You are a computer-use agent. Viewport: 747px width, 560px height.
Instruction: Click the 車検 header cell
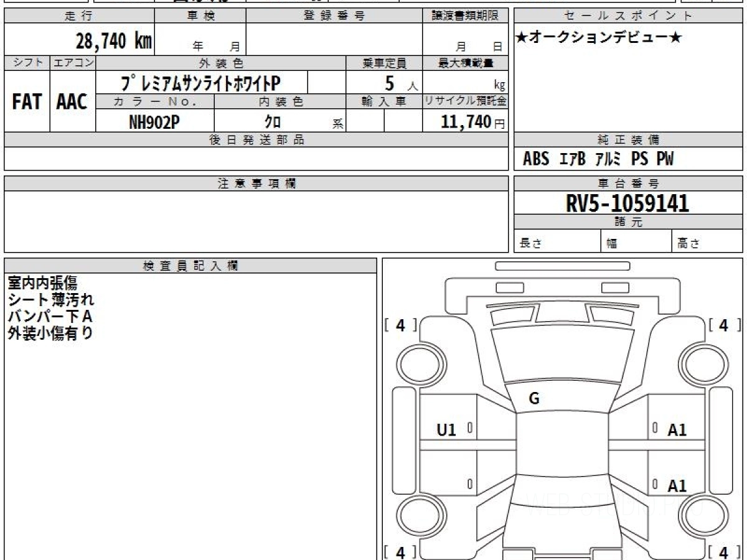coord(200,16)
